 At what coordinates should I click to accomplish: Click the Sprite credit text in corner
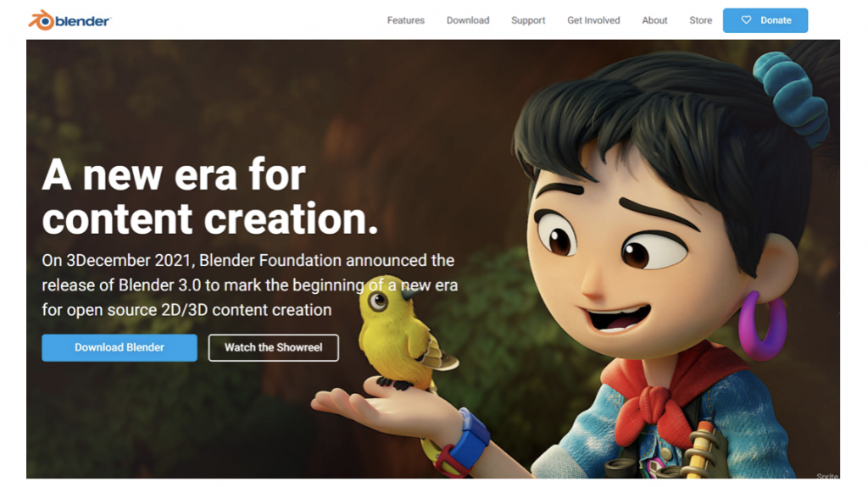[x=827, y=475]
